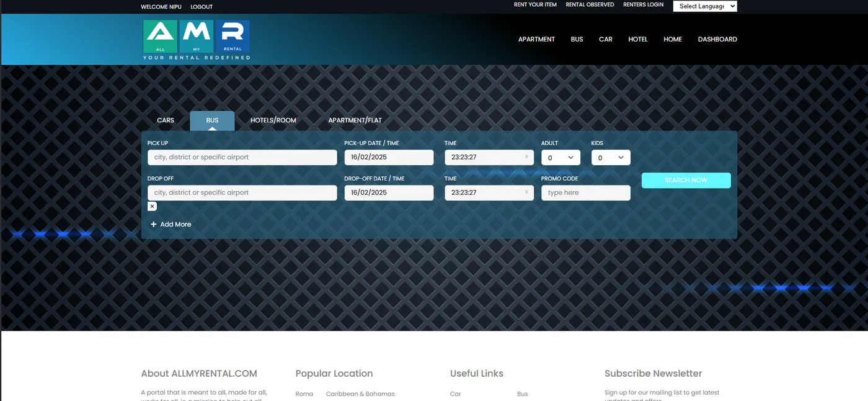Image resolution: width=868 pixels, height=401 pixels.
Task: Go to Home in the main navigation
Action: tap(673, 39)
